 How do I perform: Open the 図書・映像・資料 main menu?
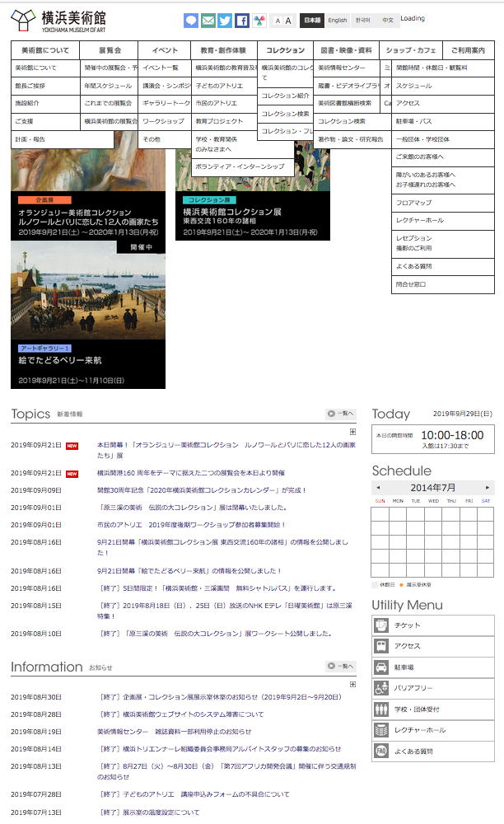(x=346, y=50)
